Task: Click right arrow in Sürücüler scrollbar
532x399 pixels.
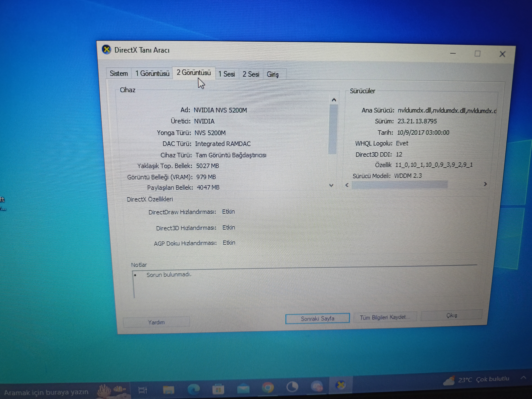Action: click(x=485, y=184)
